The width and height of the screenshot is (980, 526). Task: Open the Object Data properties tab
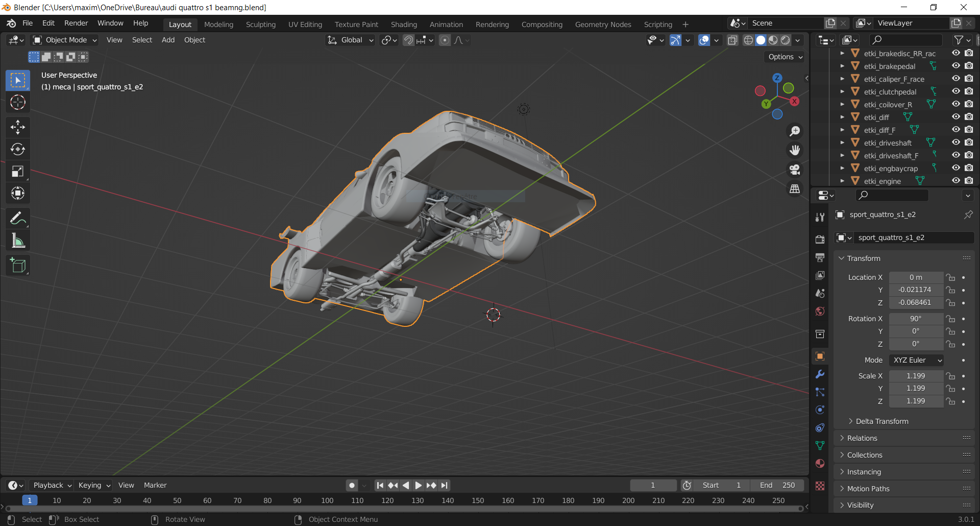(820, 445)
